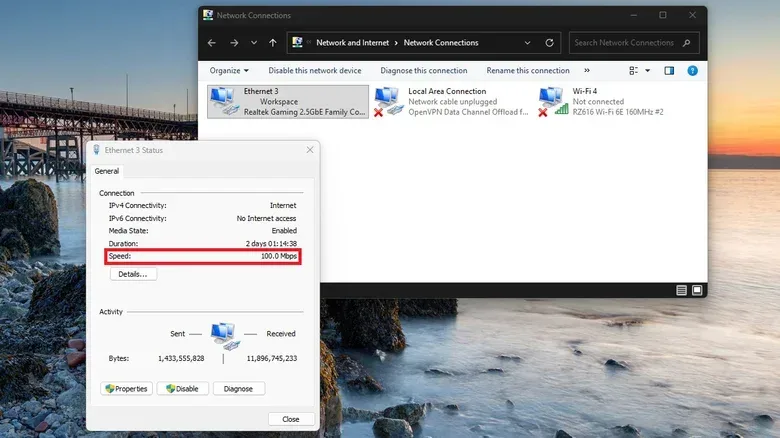Click the IPv6 No Internet access value
Viewport: 780px width, 438px height.
267,219
